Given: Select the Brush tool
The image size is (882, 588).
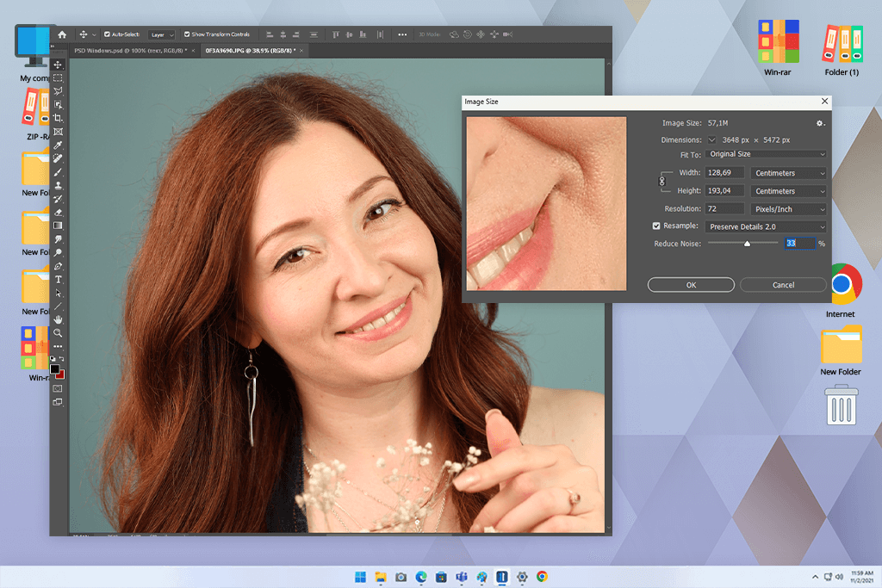Looking at the screenshot, I should coord(58,172).
